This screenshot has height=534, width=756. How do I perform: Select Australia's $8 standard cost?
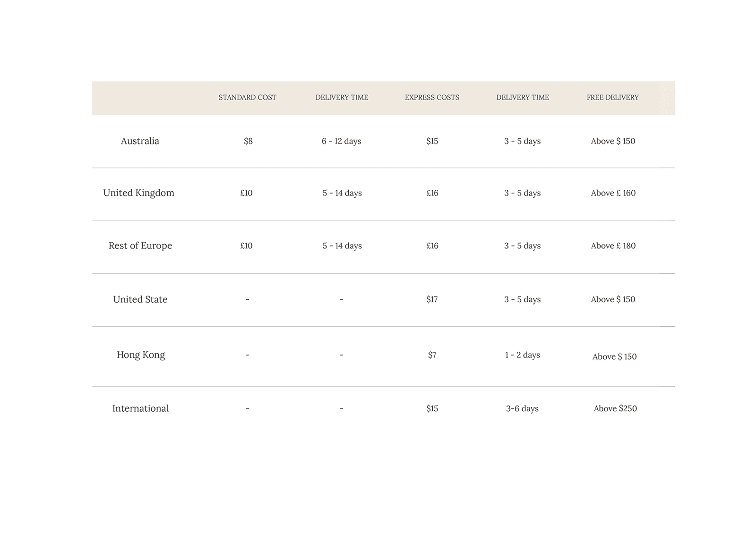pyautogui.click(x=248, y=141)
